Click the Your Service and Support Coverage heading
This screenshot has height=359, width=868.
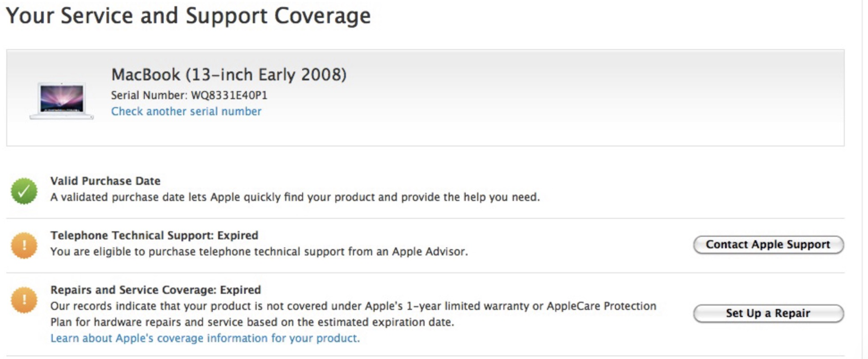pyautogui.click(x=188, y=16)
